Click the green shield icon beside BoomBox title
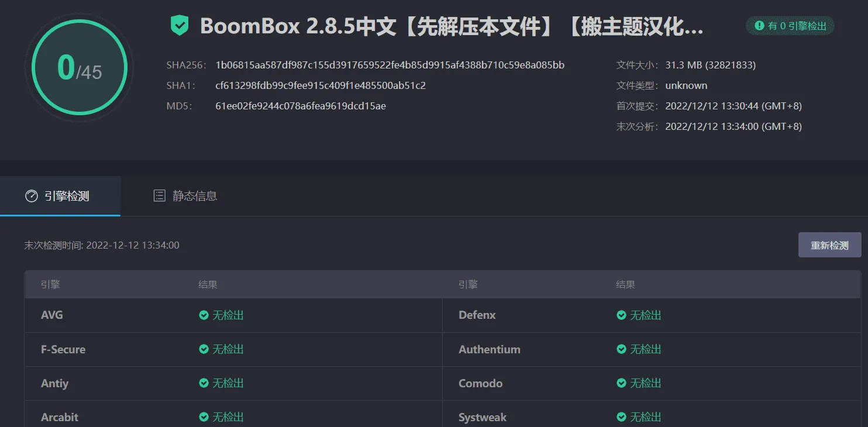Viewport: 868px width, 427px height. tap(180, 26)
